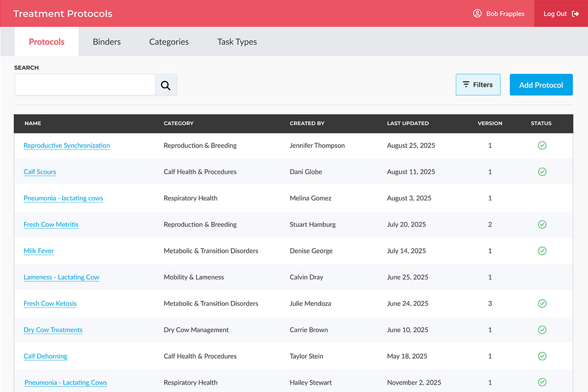The height and width of the screenshot is (392, 588).
Task: Click status checkmark for Reproductive Synchronization
Action: pos(542,146)
